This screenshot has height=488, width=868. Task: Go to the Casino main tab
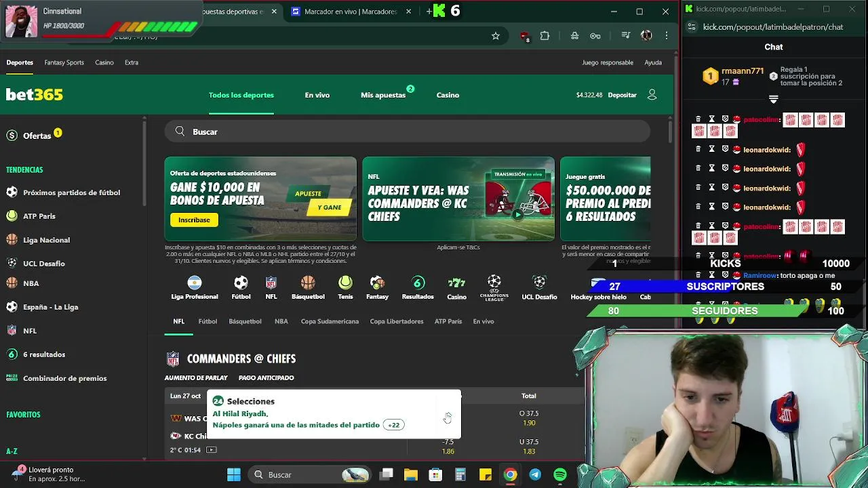click(448, 95)
